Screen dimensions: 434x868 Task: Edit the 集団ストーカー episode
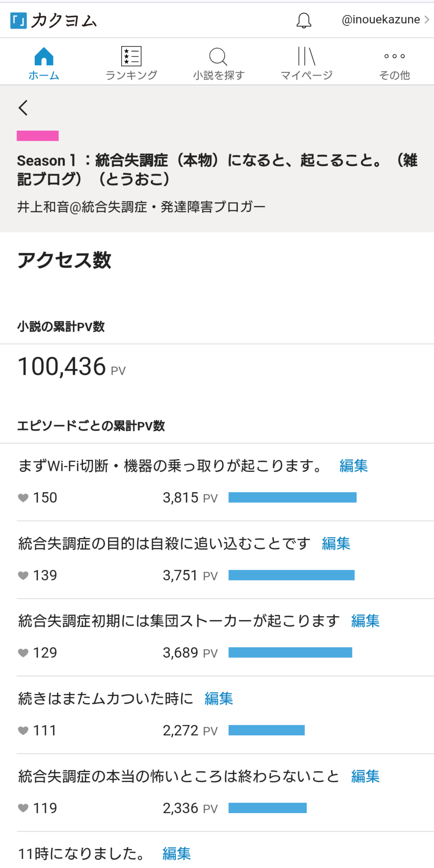point(365,621)
